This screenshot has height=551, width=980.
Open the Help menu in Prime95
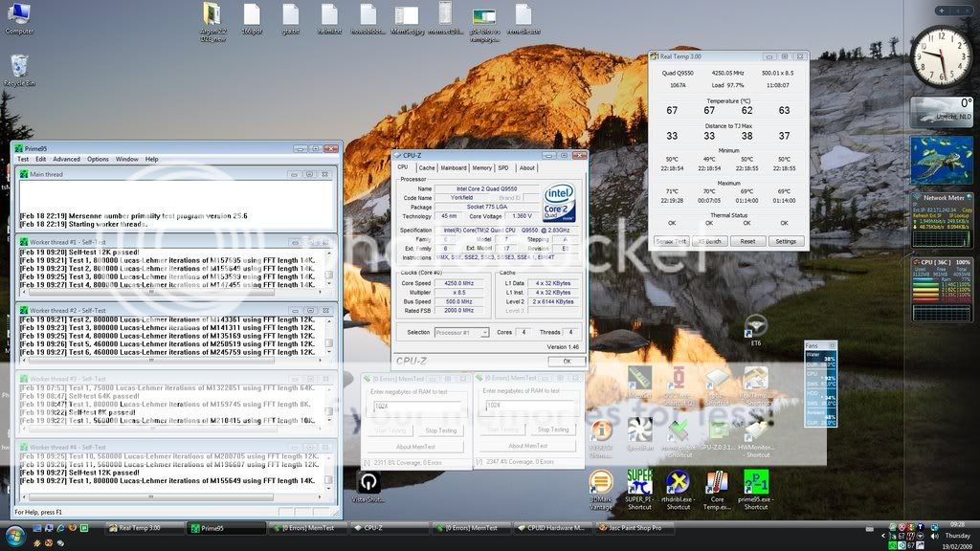(152, 160)
